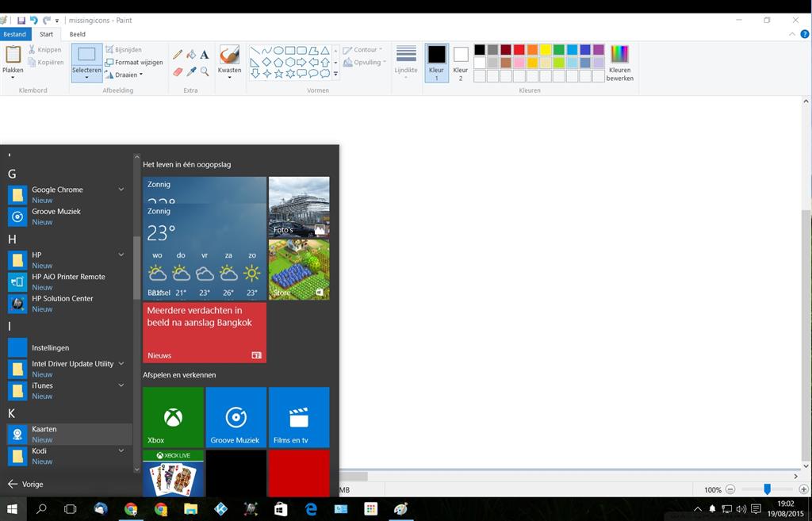Viewport: 812px width, 521px height.
Task: Open the Xbox tile
Action: (x=173, y=417)
